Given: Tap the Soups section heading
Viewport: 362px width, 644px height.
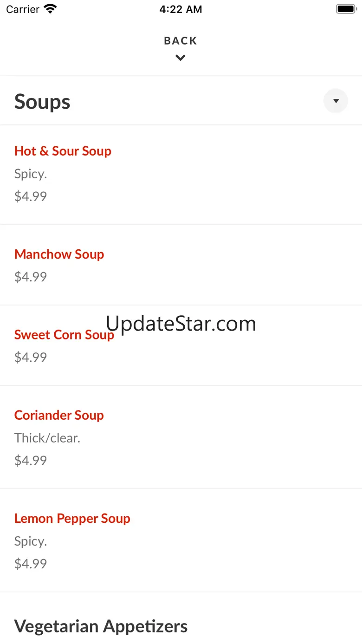Looking at the screenshot, I should 42,102.
